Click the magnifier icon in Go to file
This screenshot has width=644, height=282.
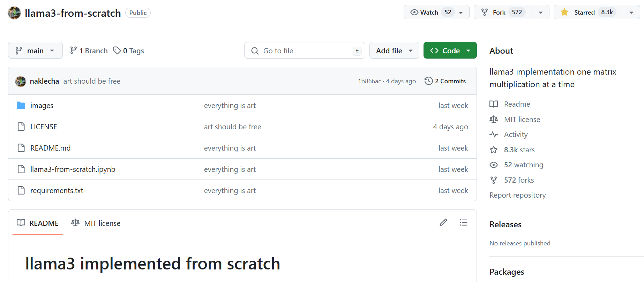pyautogui.click(x=255, y=51)
